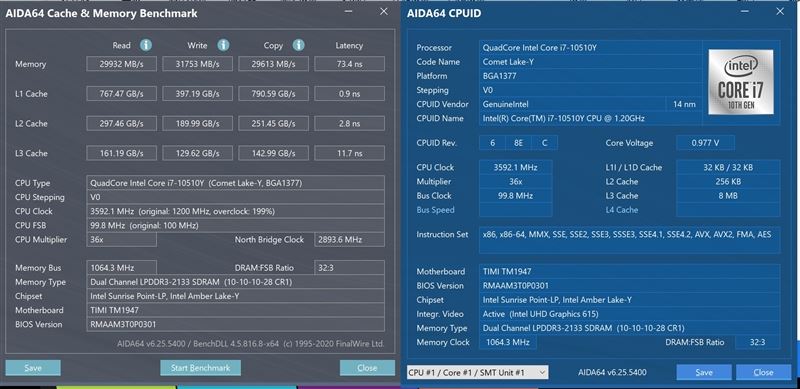
Task: Click Memory Clock value in CPUID window
Action: point(508,342)
